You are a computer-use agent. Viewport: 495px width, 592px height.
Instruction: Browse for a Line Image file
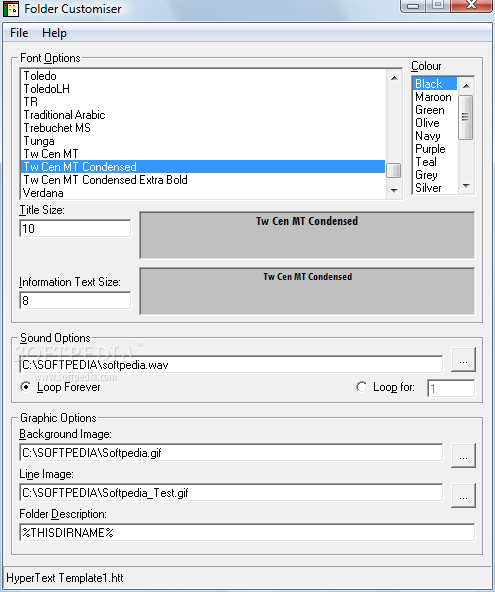point(463,495)
